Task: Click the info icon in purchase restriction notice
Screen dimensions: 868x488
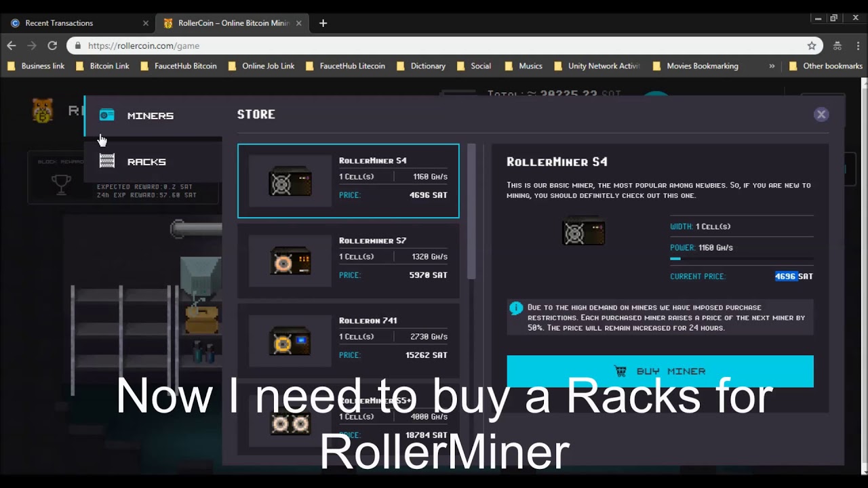Action: pyautogui.click(x=516, y=308)
